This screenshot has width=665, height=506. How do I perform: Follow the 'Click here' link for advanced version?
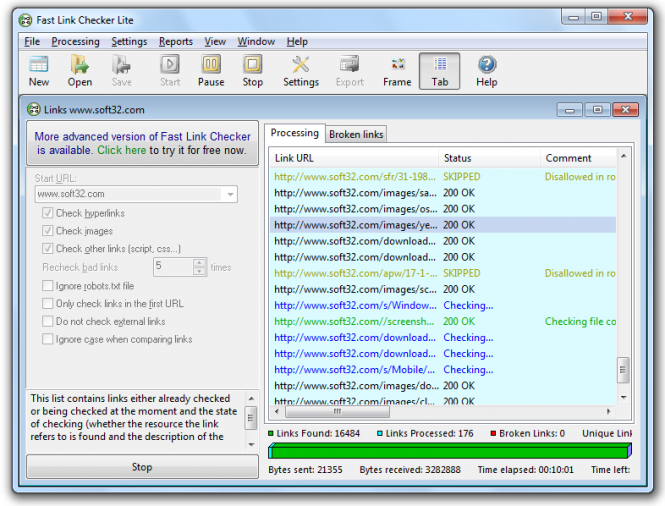pos(122,150)
